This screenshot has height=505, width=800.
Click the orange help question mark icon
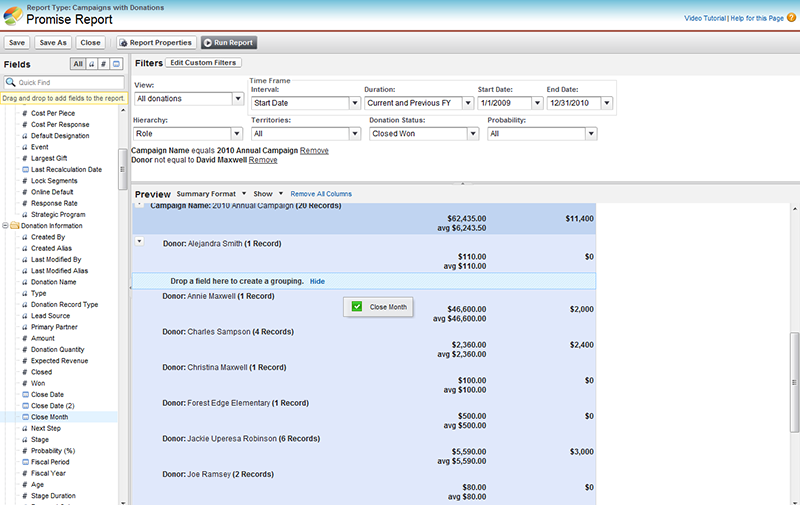(791, 18)
